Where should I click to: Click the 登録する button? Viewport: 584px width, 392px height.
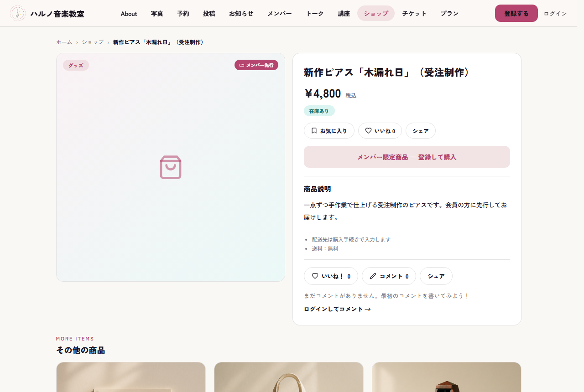tap(516, 13)
